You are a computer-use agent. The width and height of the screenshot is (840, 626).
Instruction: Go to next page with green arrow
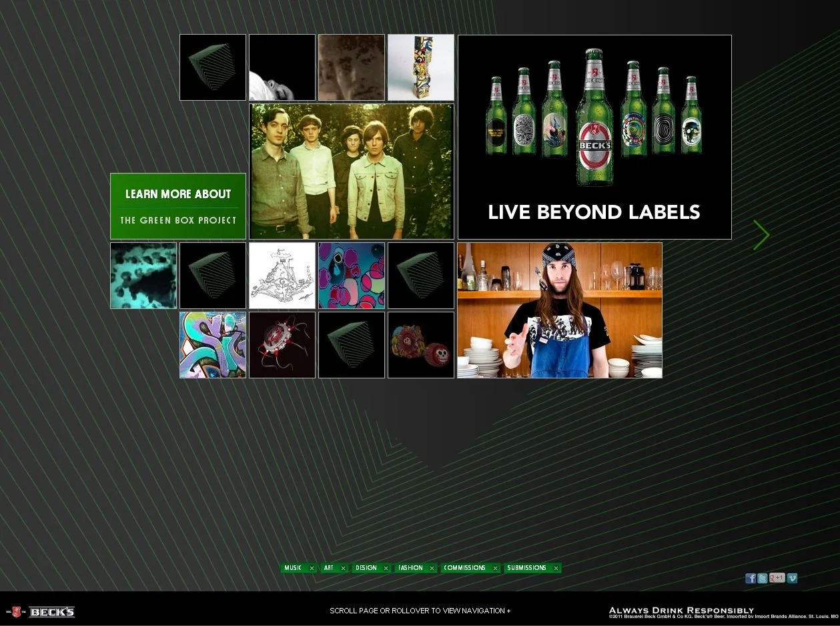[x=761, y=235]
